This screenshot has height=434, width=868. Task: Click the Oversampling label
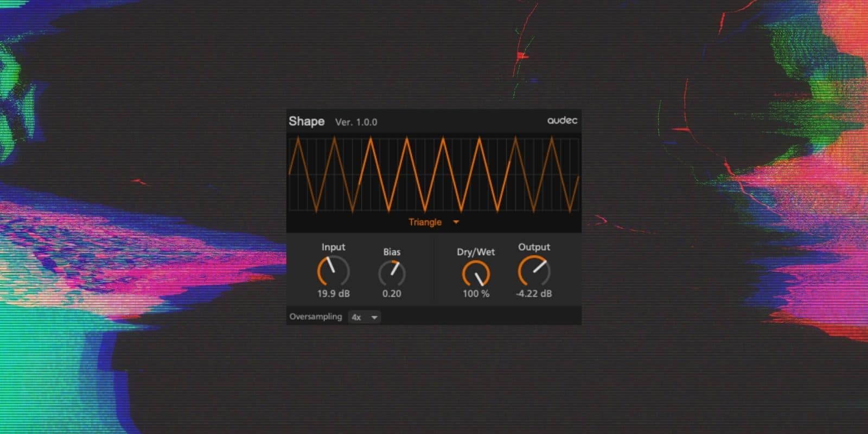tap(316, 317)
